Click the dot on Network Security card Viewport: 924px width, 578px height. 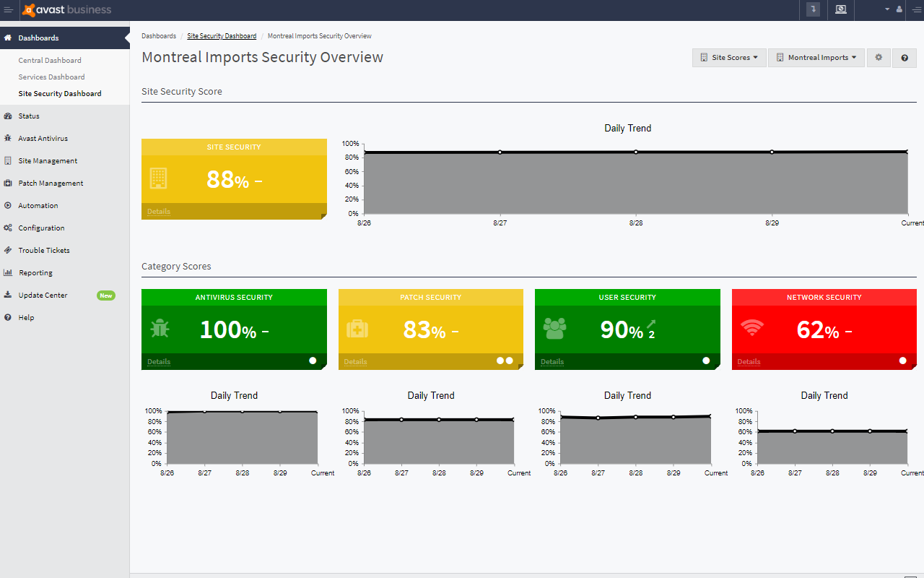pos(902,360)
